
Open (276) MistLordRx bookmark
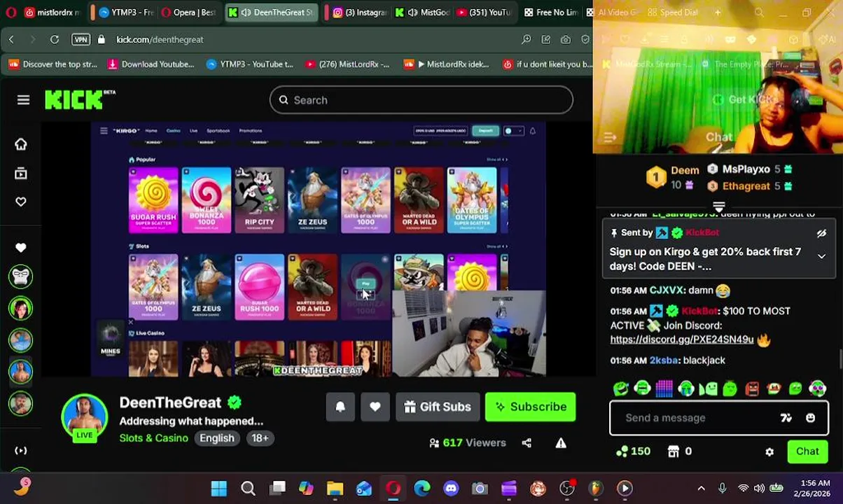click(x=347, y=64)
